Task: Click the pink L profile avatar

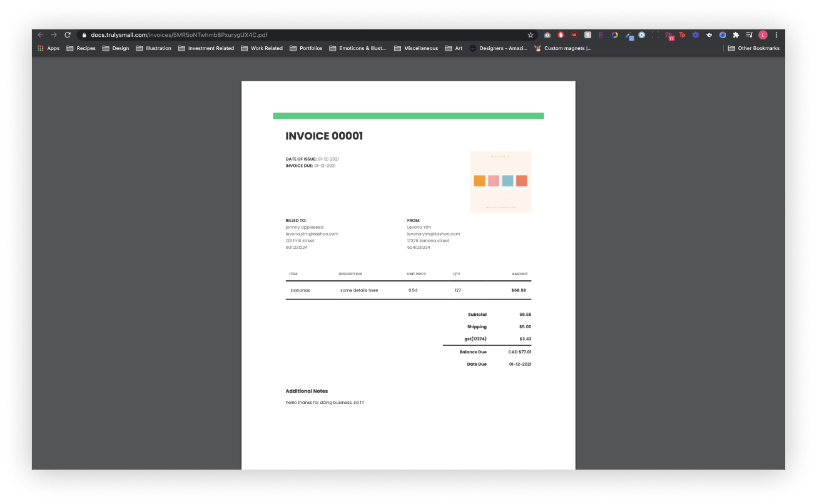Action: [x=763, y=35]
